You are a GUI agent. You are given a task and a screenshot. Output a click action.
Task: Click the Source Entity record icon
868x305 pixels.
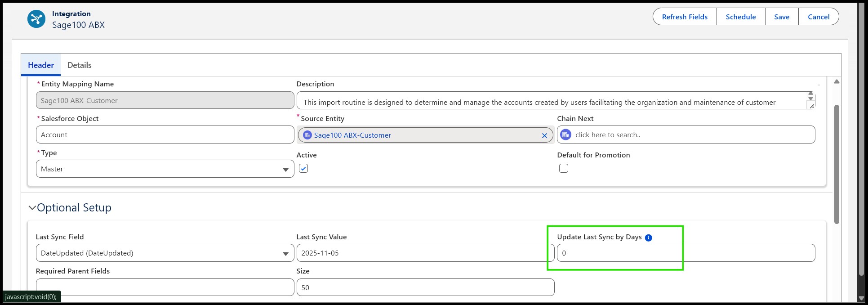(x=307, y=135)
